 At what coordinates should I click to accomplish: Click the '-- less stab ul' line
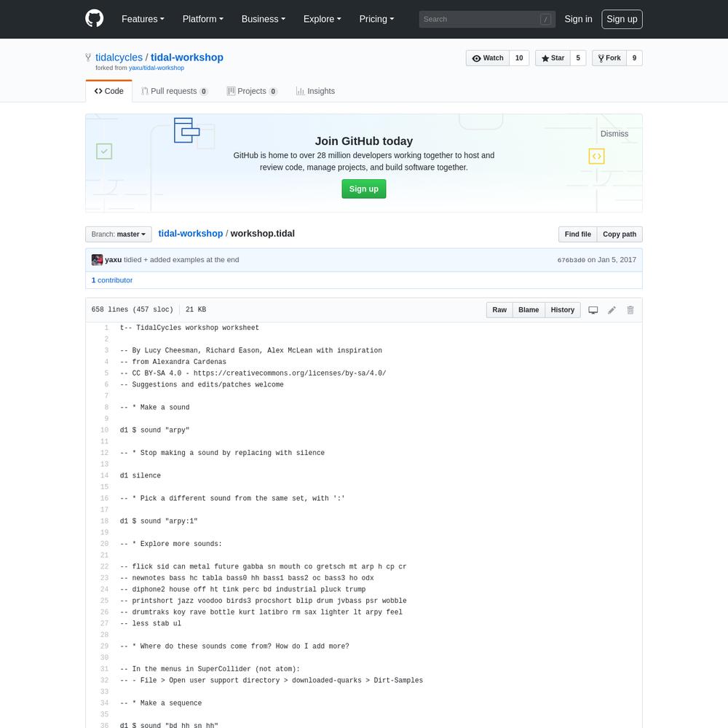tap(151, 624)
